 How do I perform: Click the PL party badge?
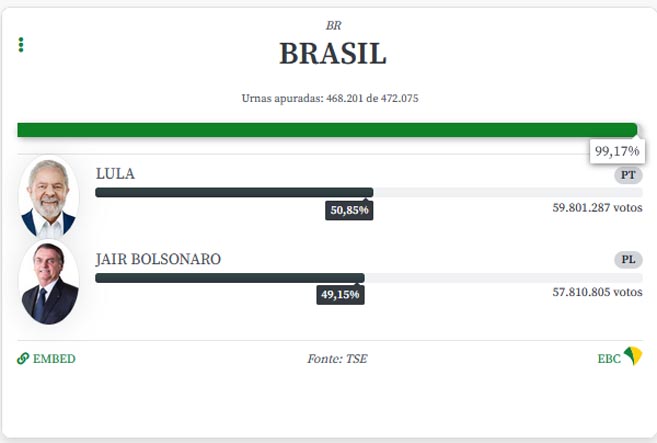pos(628,260)
